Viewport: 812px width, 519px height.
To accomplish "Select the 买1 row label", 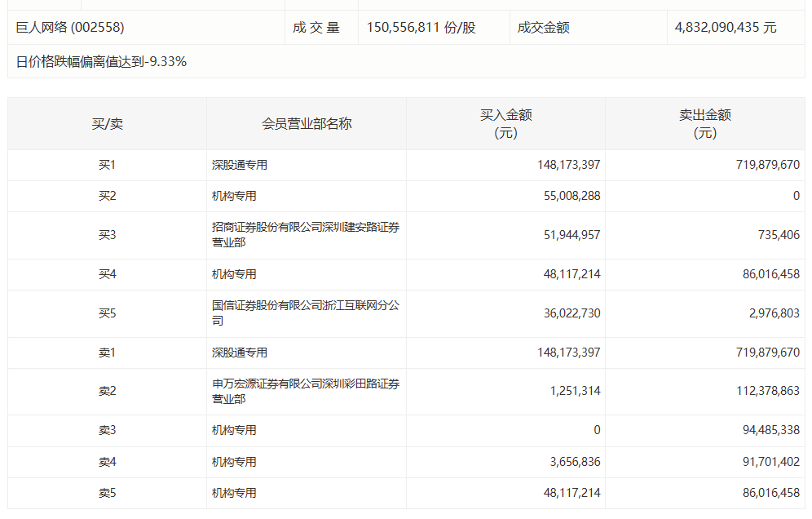I will (x=104, y=164).
